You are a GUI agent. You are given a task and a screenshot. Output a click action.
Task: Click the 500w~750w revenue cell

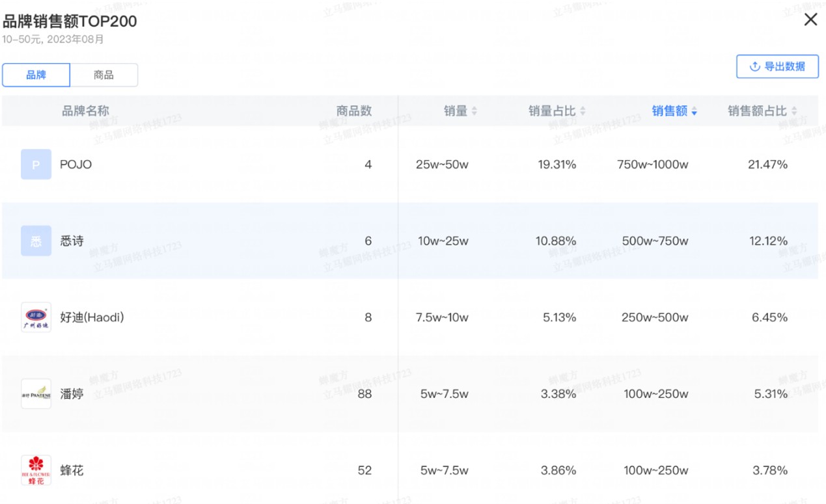pyautogui.click(x=655, y=241)
